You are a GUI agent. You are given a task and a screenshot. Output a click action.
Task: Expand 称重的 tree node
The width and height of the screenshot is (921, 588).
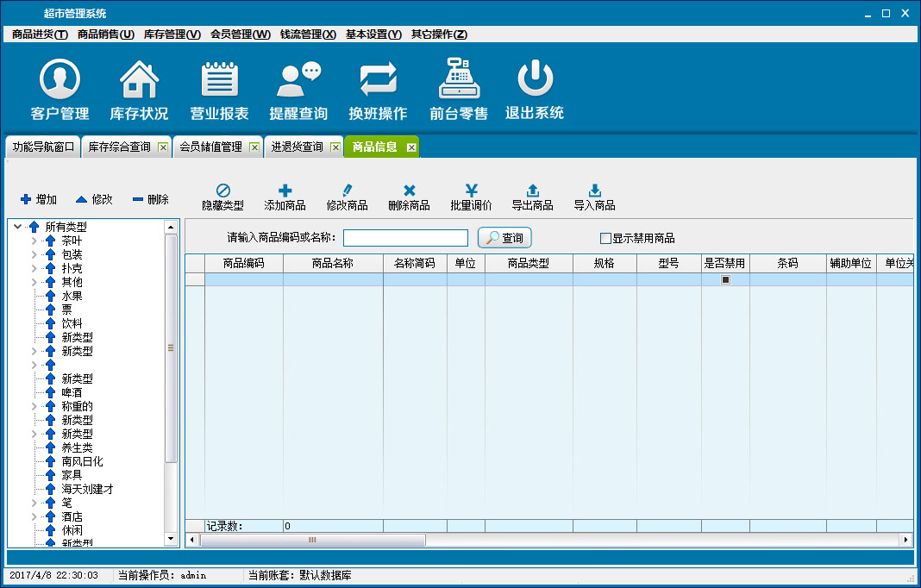34,406
